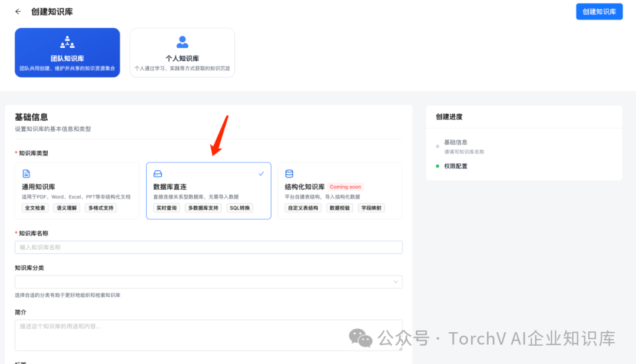The image size is (636, 364).
Task: Click the 知识库分类 dropdown chevron
Action: [396, 282]
